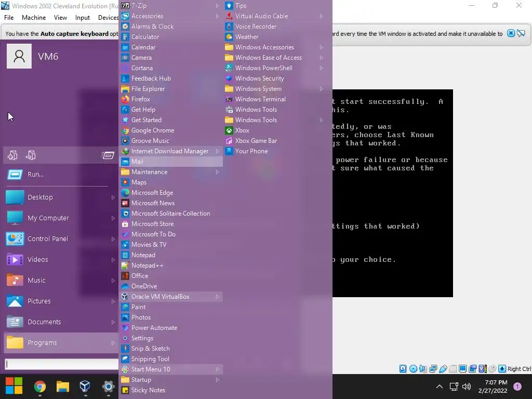The image size is (532, 399).
Task: Open the Xbox app
Action: (275, 130)
